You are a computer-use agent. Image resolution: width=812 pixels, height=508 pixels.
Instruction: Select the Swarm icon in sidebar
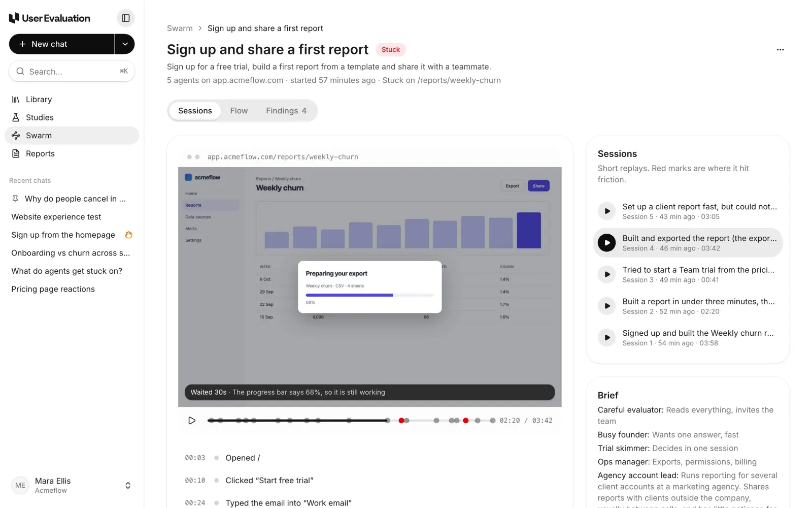pyautogui.click(x=16, y=136)
